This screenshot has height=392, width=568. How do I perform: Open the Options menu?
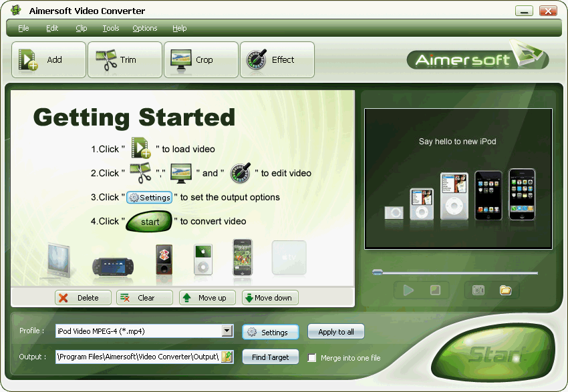click(x=144, y=28)
